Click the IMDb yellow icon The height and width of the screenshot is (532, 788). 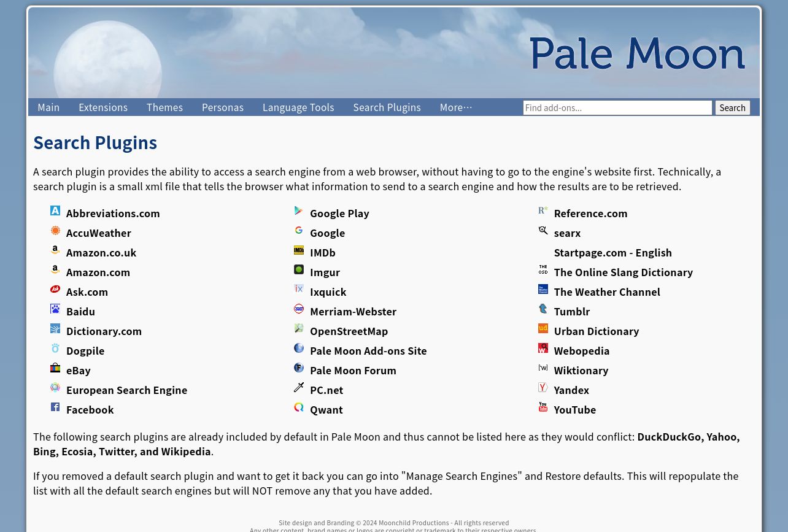click(x=299, y=250)
